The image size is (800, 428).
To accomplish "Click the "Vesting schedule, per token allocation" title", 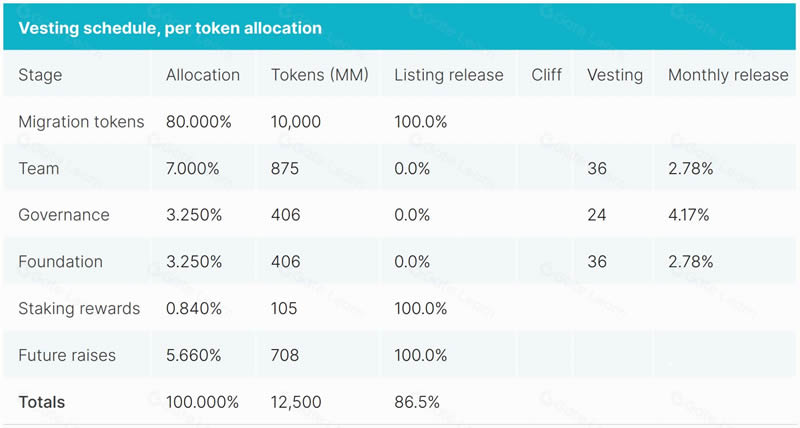I will pyautogui.click(x=170, y=28).
